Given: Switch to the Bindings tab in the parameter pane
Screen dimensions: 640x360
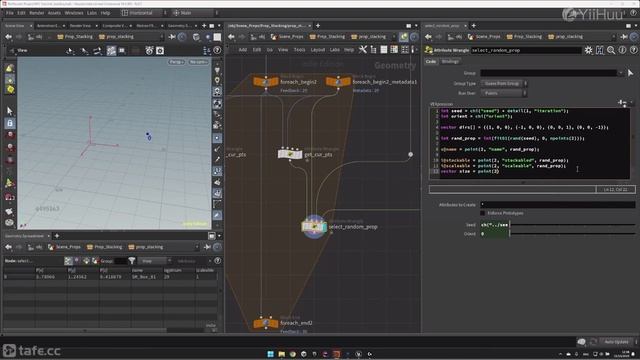Looking at the screenshot, I should 450,62.
